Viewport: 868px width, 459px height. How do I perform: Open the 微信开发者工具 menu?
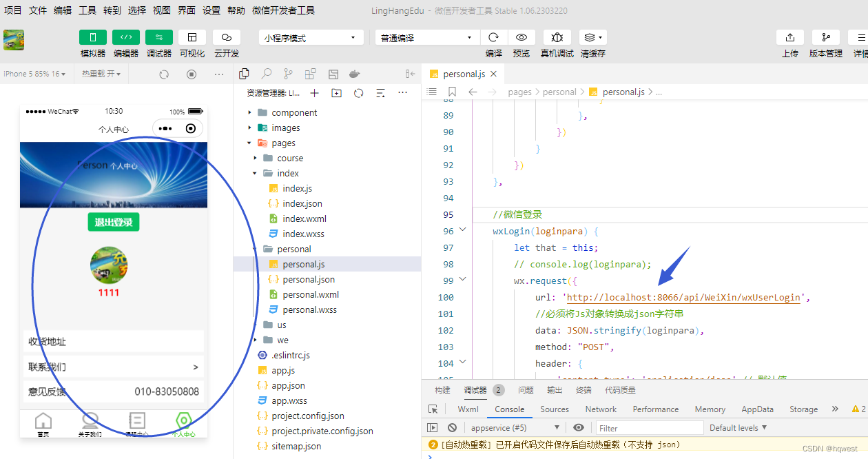click(x=284, y=10)
